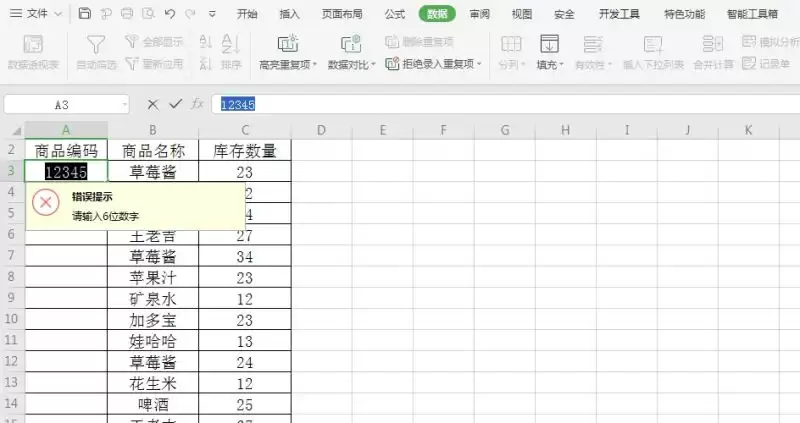800x423 pixels.
Task: Click the fx insert function icon
Action: 197,104
